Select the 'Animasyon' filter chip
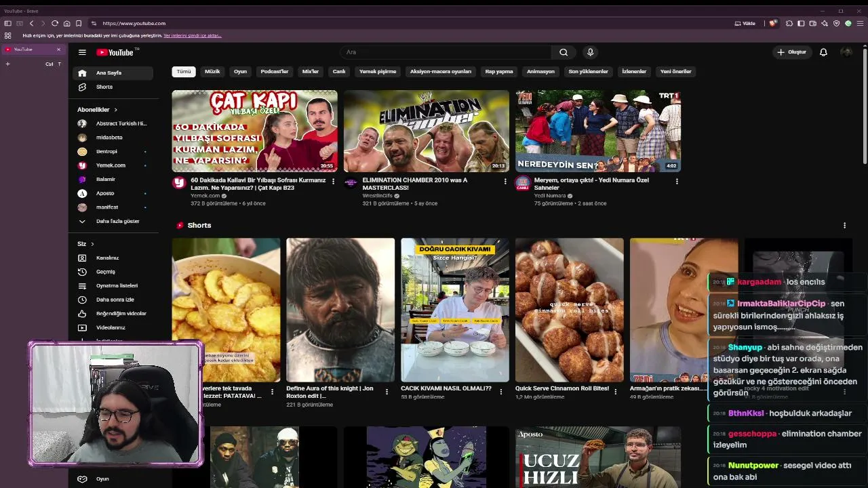Screen dimensions: 868x488 point(540,71)
